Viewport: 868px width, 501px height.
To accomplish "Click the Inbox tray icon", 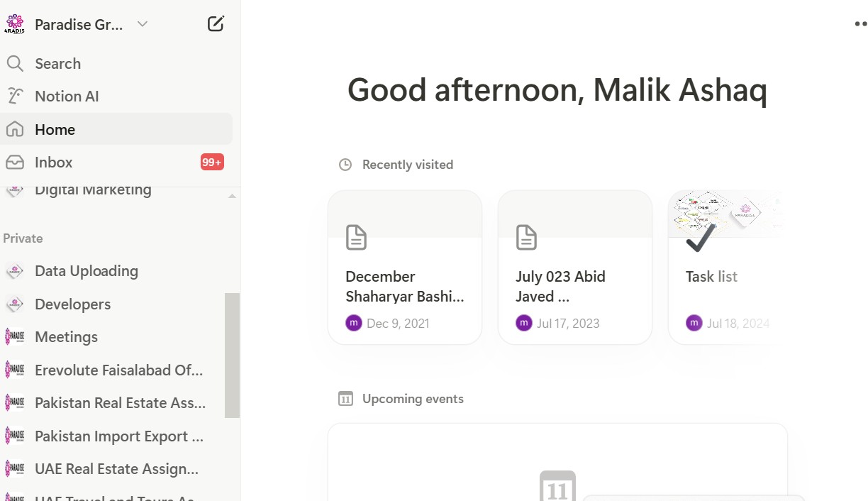I will coord(15,163).
